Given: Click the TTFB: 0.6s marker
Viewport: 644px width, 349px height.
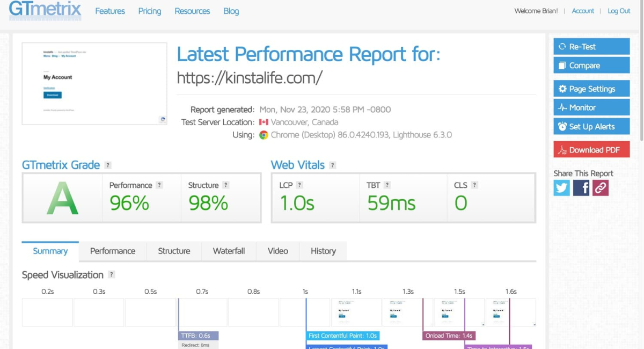Looking at the screenshot, I should click(x=199, y=336).
